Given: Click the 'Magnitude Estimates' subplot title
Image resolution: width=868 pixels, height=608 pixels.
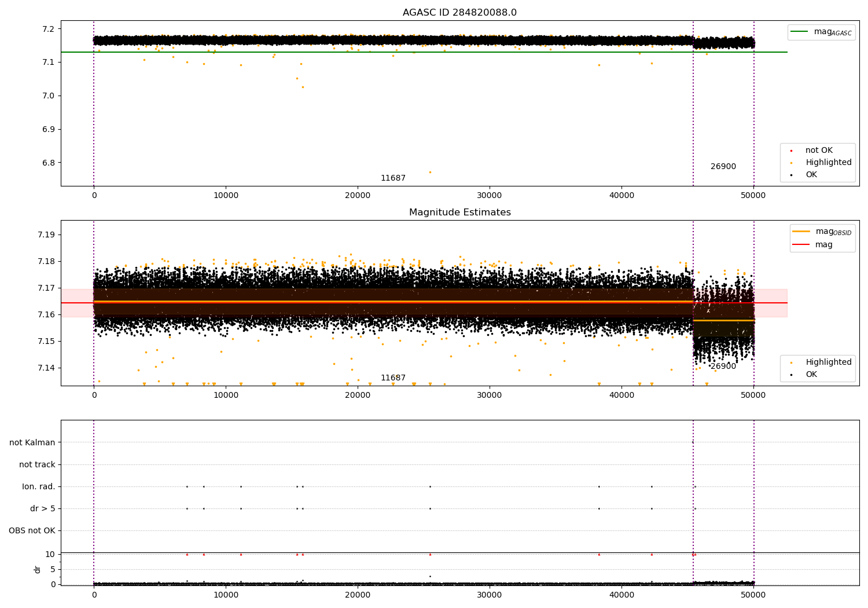Looking at the screenshot, I should (459, 213).
